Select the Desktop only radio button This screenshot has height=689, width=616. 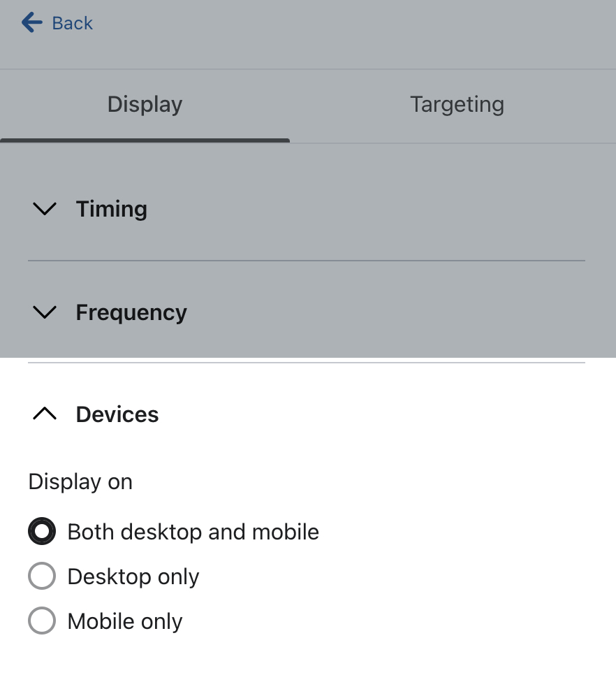[42, 576]
